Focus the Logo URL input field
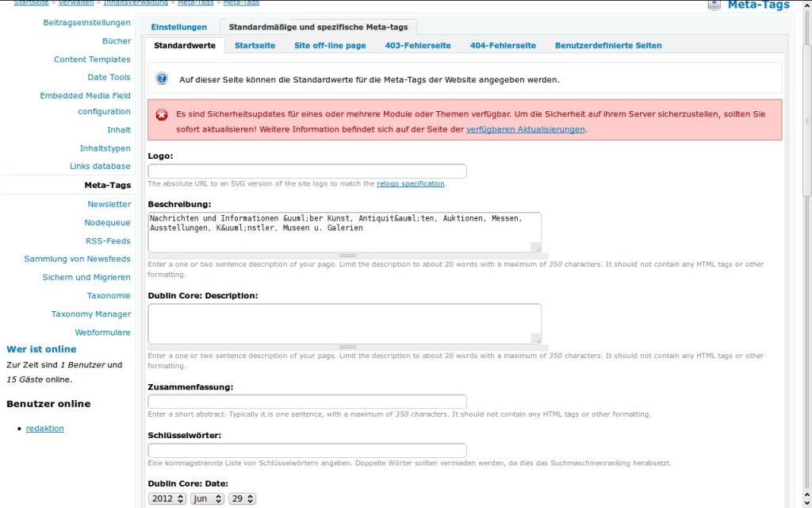 tap(307, 171)
